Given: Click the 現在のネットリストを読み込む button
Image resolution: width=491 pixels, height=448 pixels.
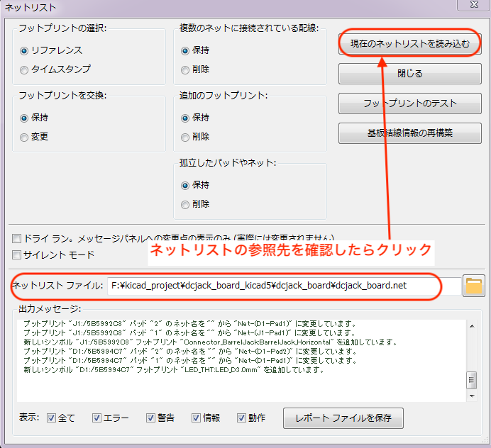Looking at the screenshot, I should pos(409,43).
